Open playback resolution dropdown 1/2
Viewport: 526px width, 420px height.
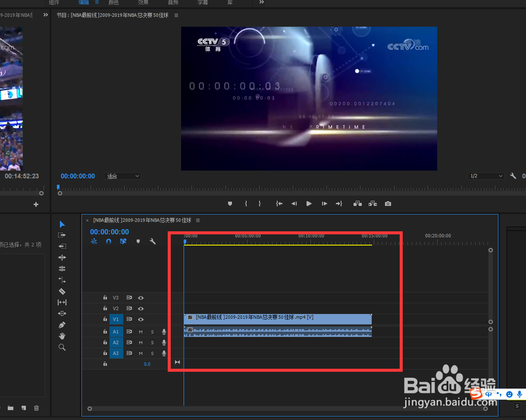(486, 176)
